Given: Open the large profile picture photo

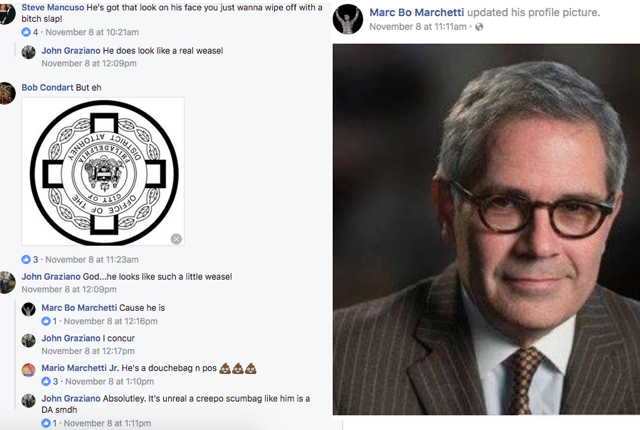Looking at the screenshot, I should 486,229.
